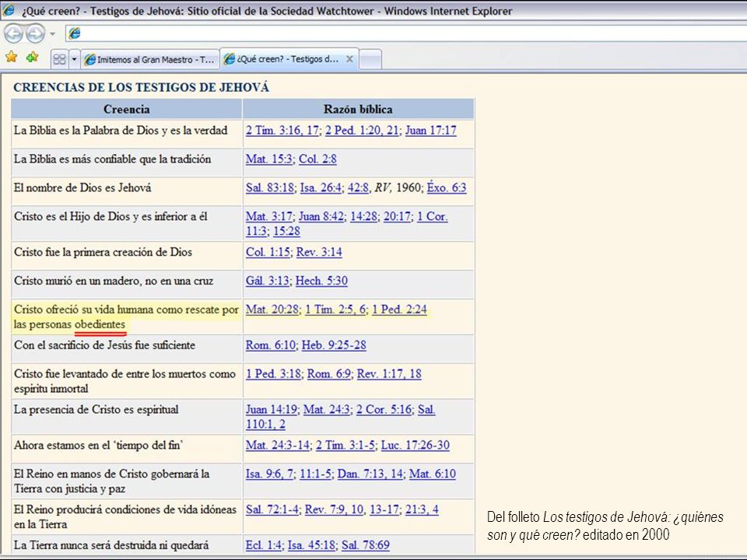The image size is (747, 560).
Task: Click Internet Explorer icon in title bar
Action: (x=9, y=10)
